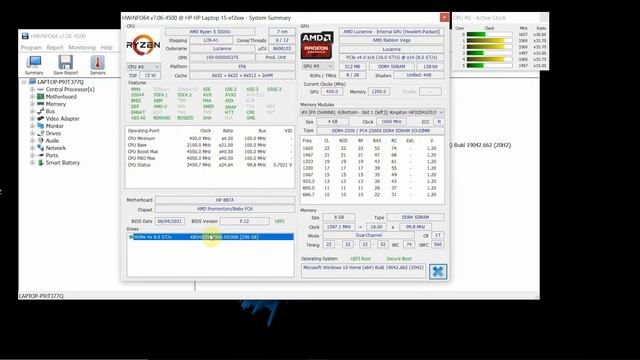Click the Network icon in the tree
The height and width of the screenshot is (360, 640).
(x=40, y=148)
